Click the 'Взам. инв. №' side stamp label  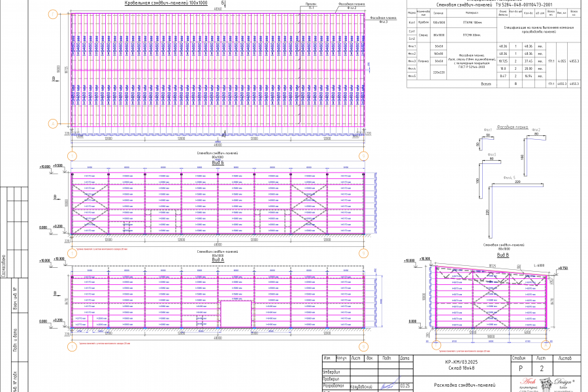[16, 299]
